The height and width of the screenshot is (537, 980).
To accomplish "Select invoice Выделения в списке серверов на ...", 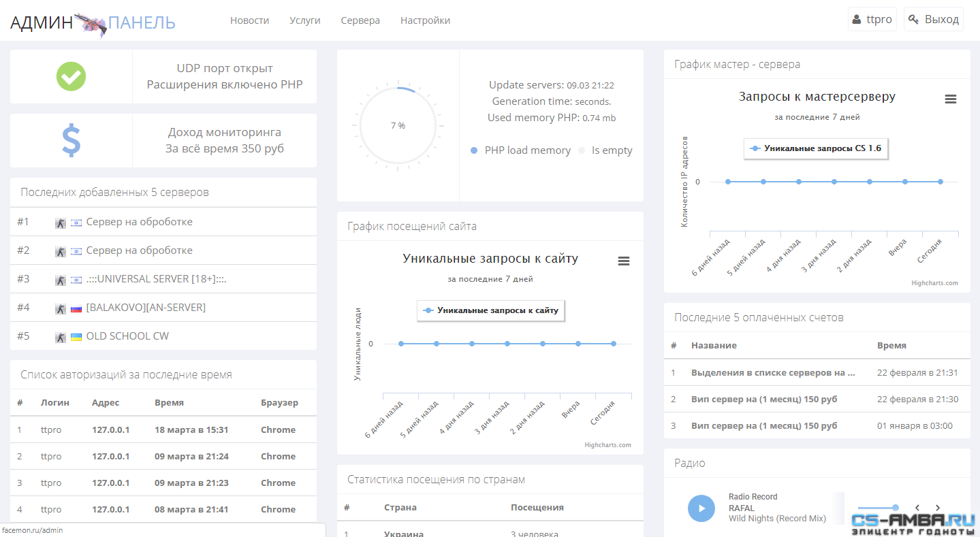I will point(773,372).
